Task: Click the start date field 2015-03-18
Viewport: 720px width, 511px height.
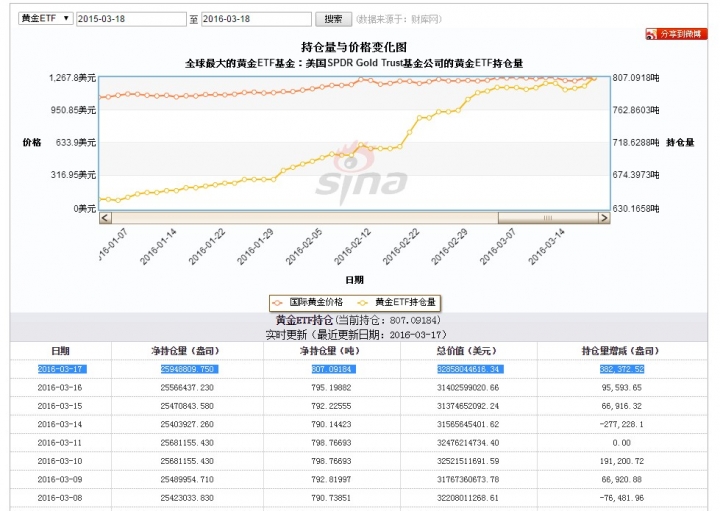Action: click(x=131, y=19)
